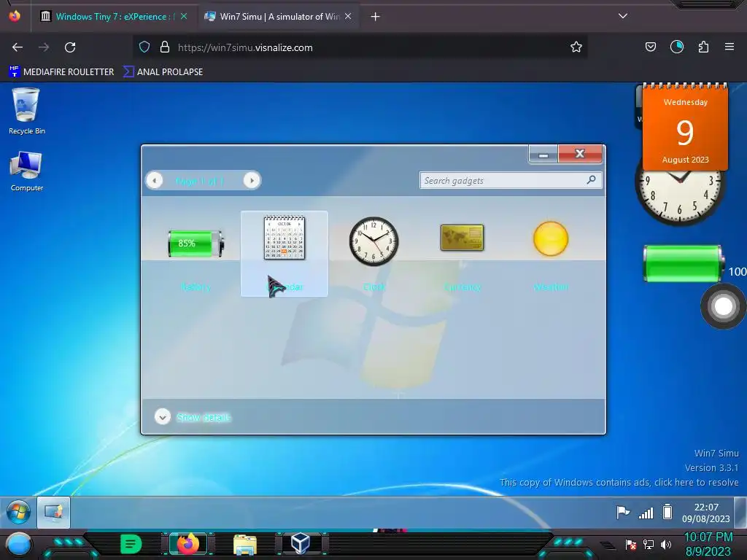Image resolution: width=747 pixels, height=560 pixels.
Task: Click the host flag with red X icon
Action: tap(631, 544)
